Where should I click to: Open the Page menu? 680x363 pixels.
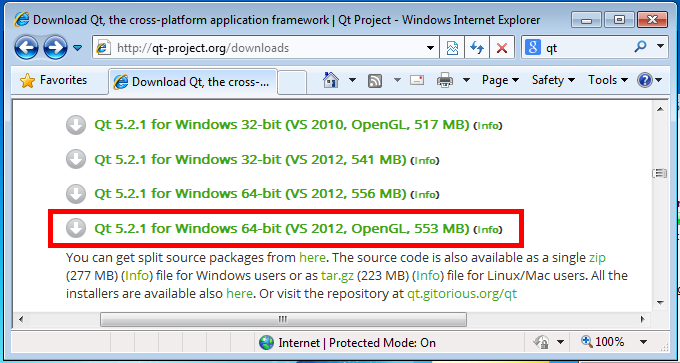pos(500,80)
